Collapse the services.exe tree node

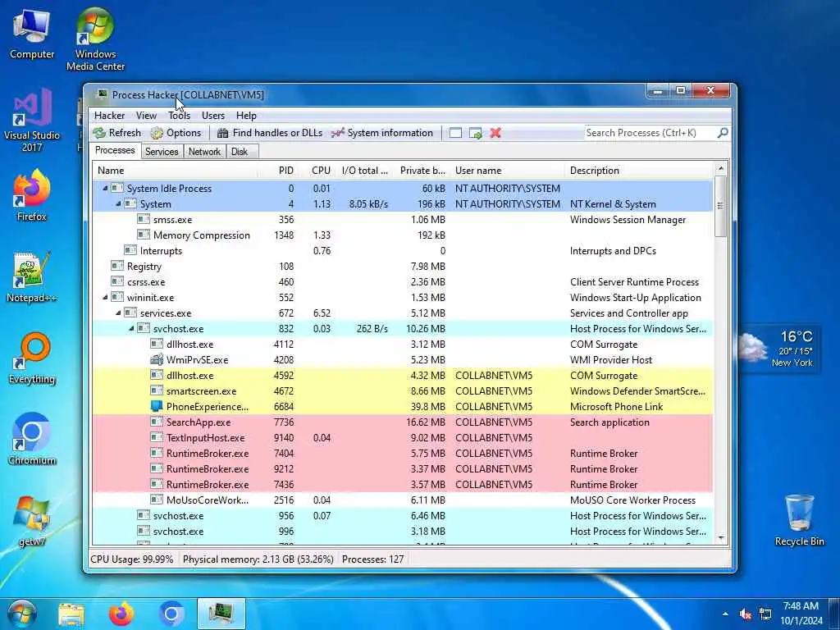[x=118, y=313]
